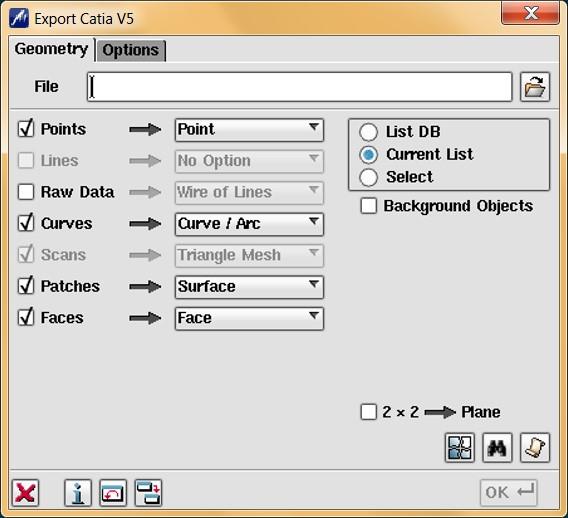Image resolution: width=568 pixels, height=518 pixels.
Task: Click the application logo in title bar
Action: [x=19, y=18]
